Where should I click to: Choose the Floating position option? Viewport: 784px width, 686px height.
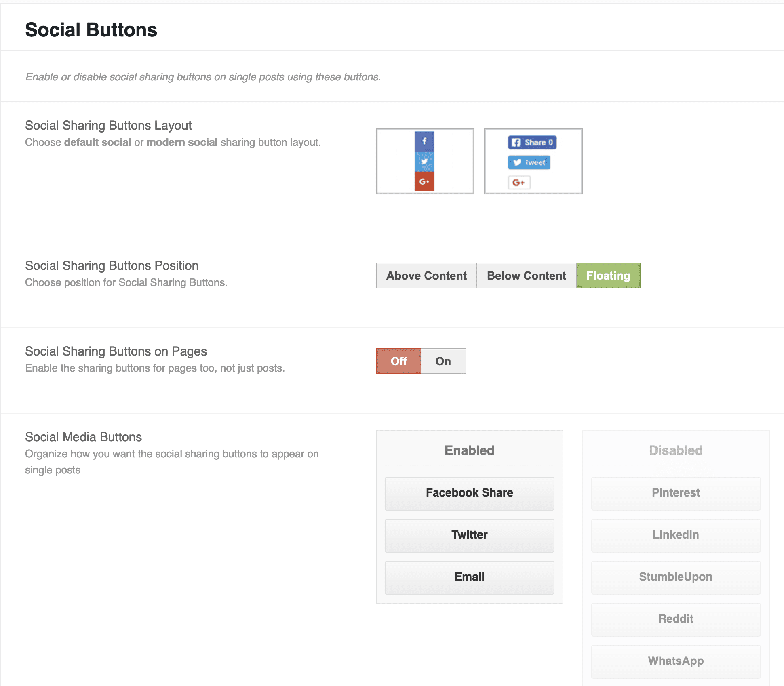[608, 276]
